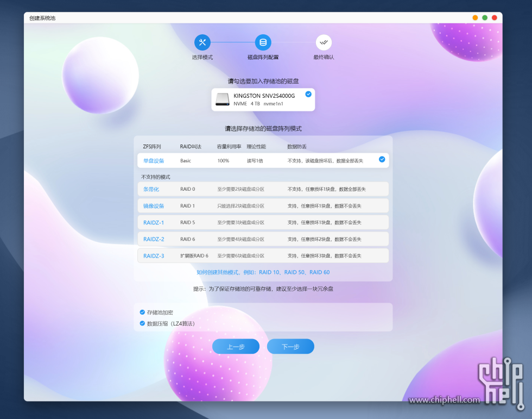This screenshot has height=419, width=532.
Task: Toggle the 单盘设备 row selection checkmark
Action: click(x=382, y=159)
